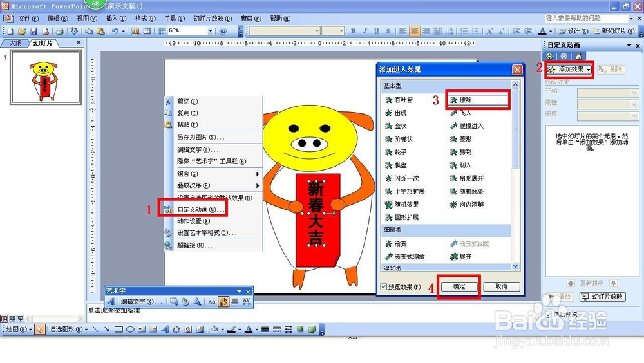
Task: Click the Design button in toolbar
Action: [x=573, y=31]
